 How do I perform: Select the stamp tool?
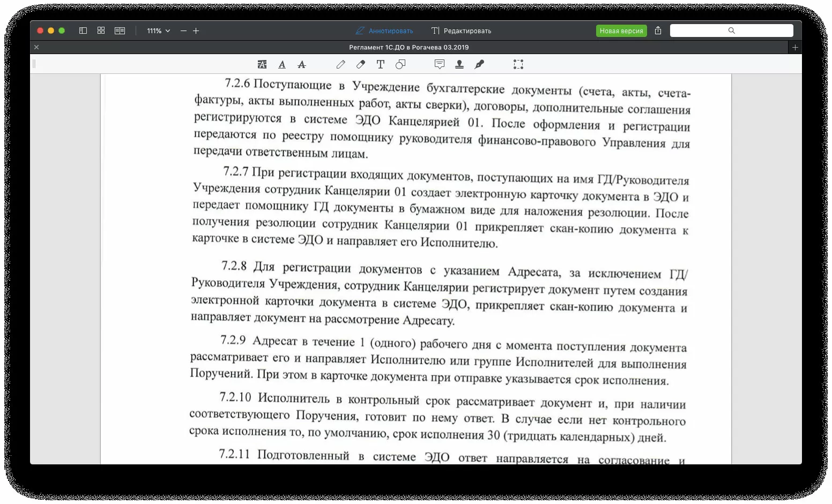point(459,64)
